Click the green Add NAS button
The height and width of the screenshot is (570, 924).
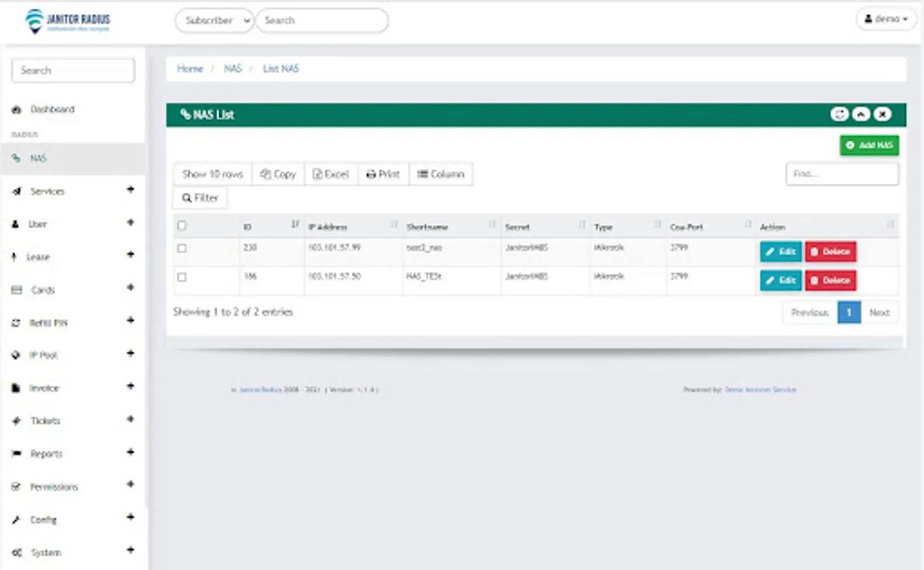pyautogui.click(x=869, y=145)
